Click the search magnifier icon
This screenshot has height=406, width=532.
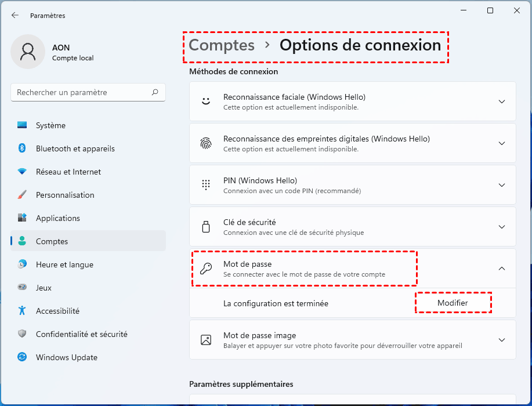(x=155, y=92)
